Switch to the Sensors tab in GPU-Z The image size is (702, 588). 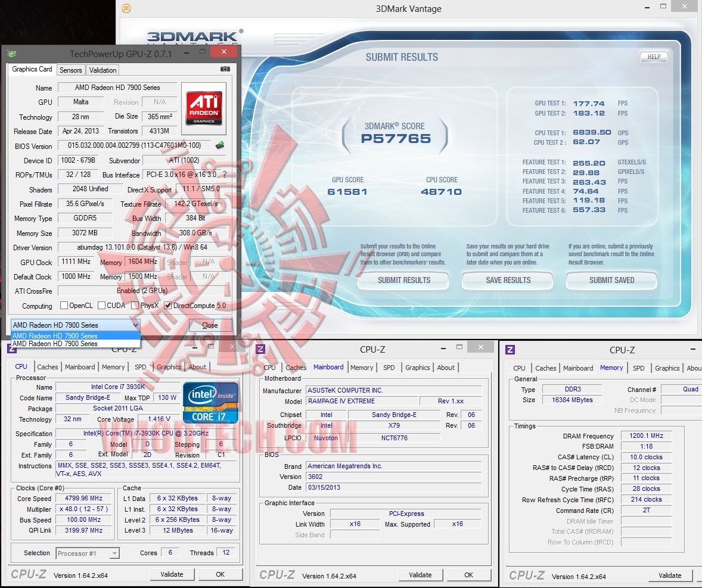(71, 70)
